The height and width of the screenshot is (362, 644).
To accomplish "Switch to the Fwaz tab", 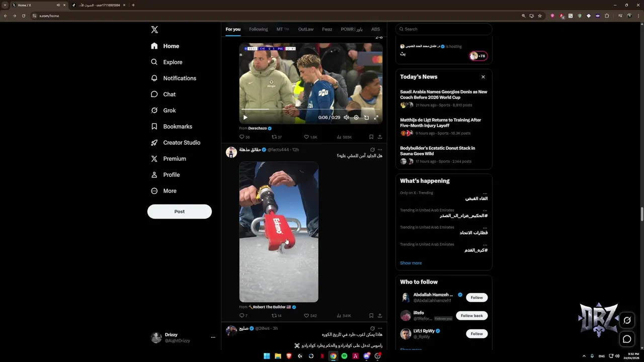I will click(327, 29).
